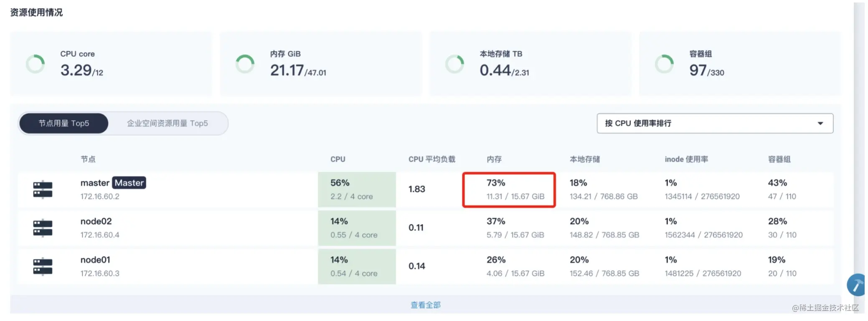Click node02 pods cell 30 / 110
This screenshot has height=321, width=868.
click(x=782, y=228)
